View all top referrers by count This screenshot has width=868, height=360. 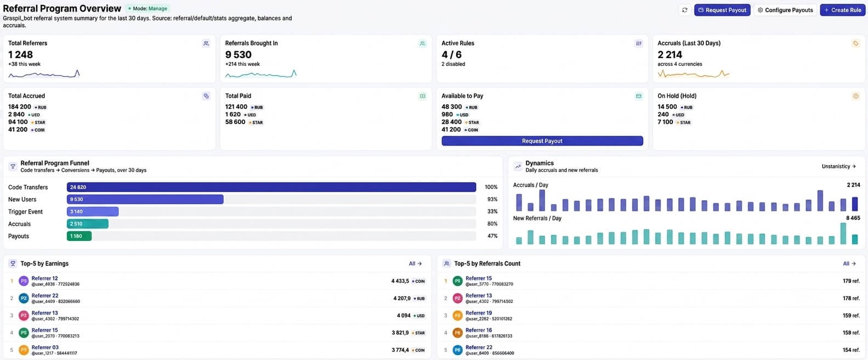pos(849,263)
